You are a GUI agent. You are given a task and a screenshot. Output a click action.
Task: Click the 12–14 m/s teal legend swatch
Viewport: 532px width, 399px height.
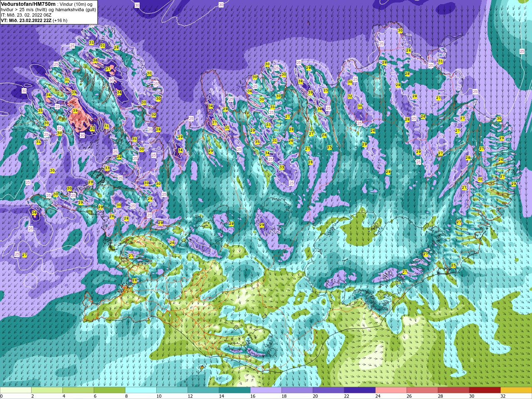[x=203, y=390]
